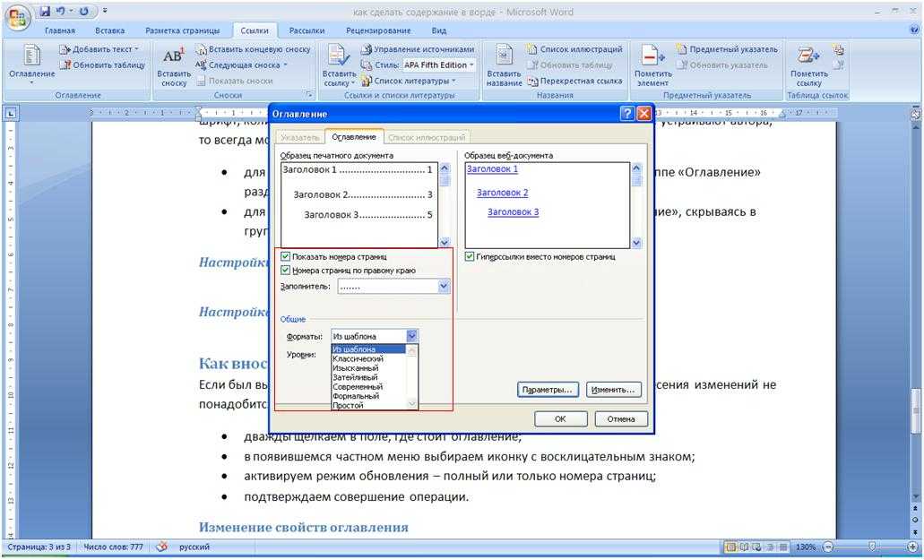The height and width of the screenshot is (560, 924).
Task: Customize Quick Access Toolbar dropdown arrow
Action: 105,11
